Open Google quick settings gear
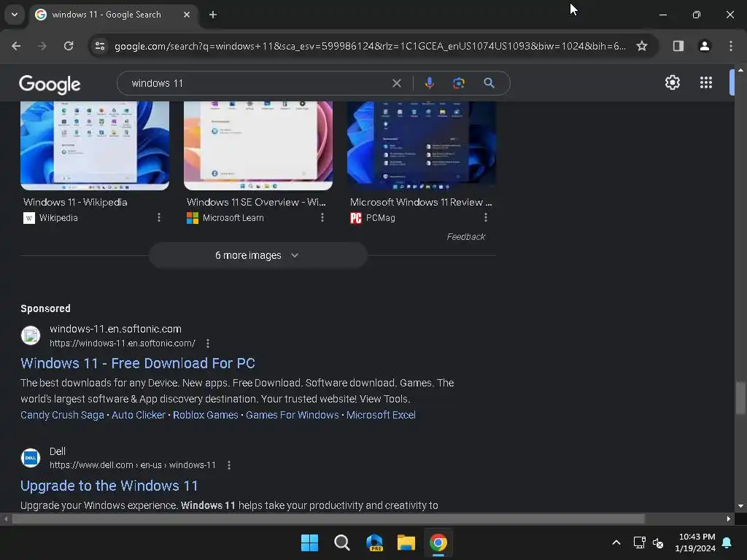747x560 pixels. pos(672,83)
